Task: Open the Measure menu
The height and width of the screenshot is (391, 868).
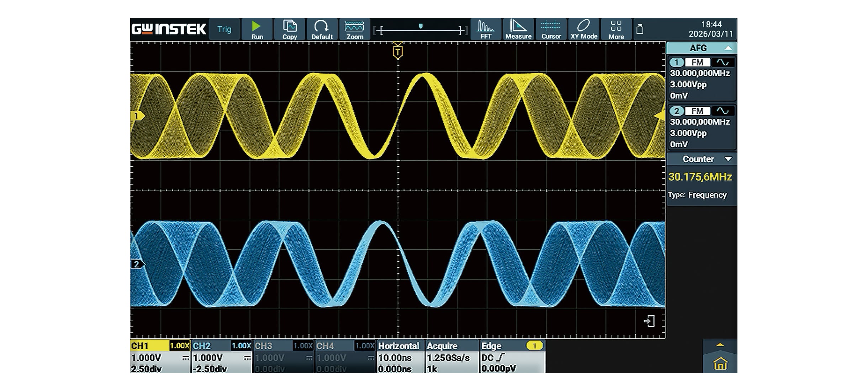Action: (518, 29)
